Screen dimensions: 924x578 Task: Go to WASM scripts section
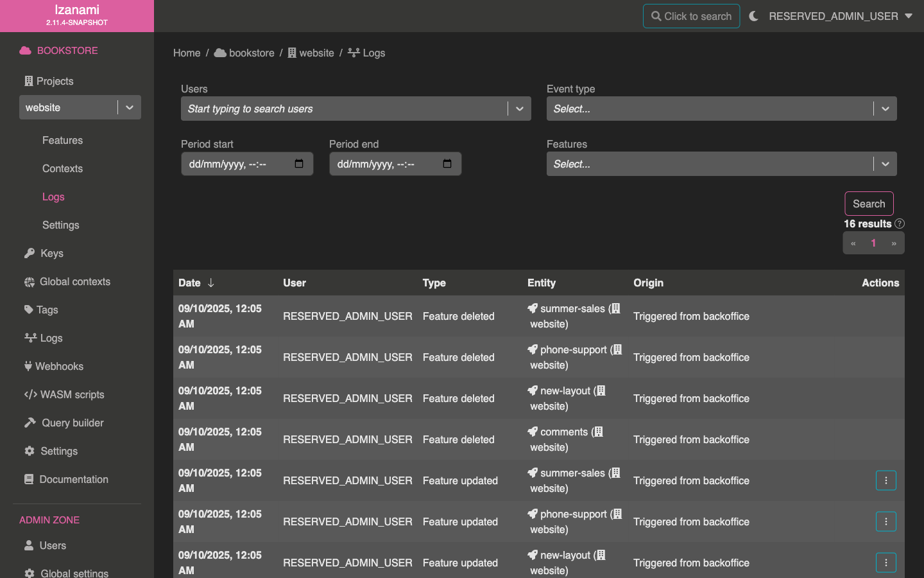[72, 394]
